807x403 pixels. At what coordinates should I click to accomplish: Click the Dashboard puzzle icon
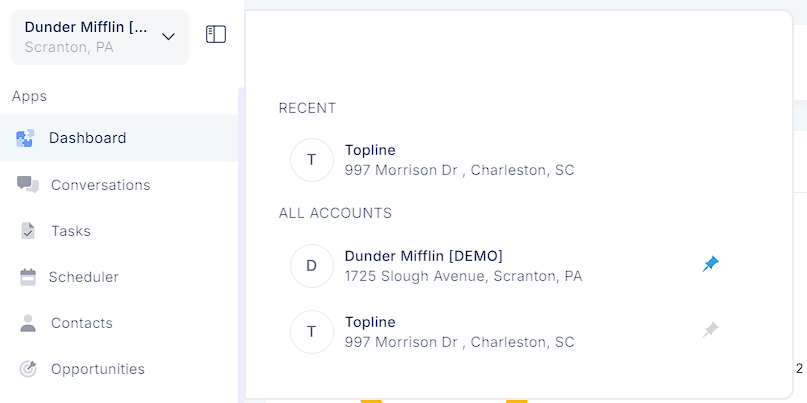point(25,138)
